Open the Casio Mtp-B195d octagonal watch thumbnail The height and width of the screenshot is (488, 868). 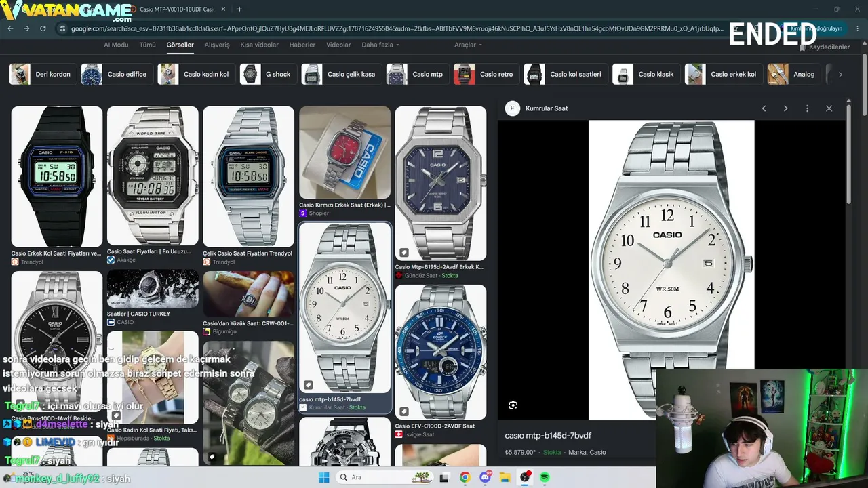[441, 183]
